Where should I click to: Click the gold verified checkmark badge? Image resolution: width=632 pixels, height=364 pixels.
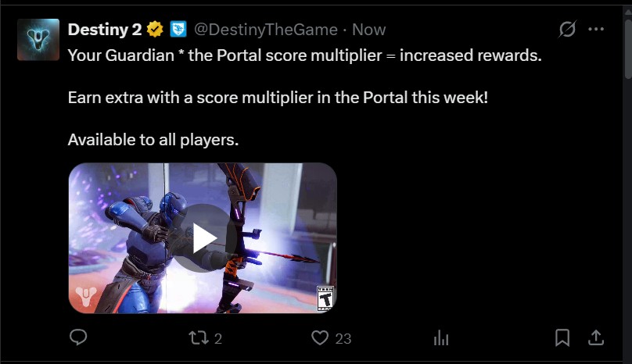coord(155,30)
